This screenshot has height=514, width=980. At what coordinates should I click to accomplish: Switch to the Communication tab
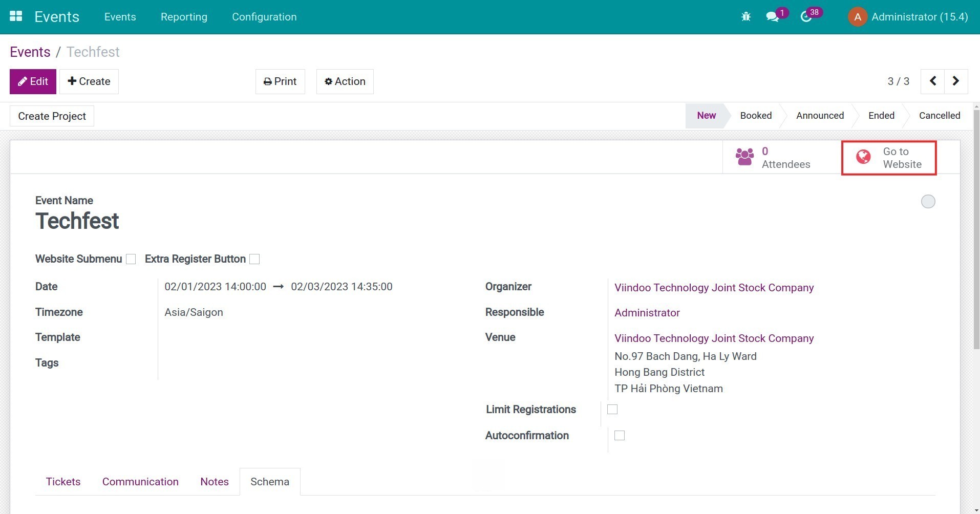tap(140, 481)
